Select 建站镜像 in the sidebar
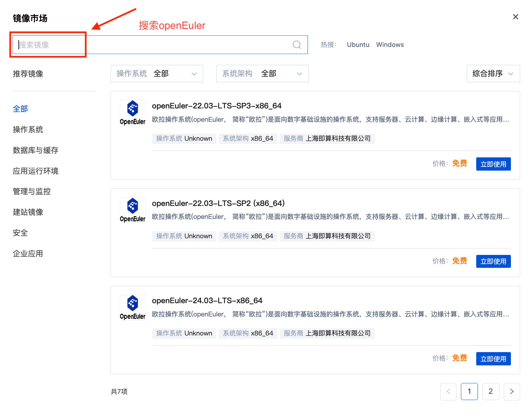Screen dimensions: 532x416 28,212
